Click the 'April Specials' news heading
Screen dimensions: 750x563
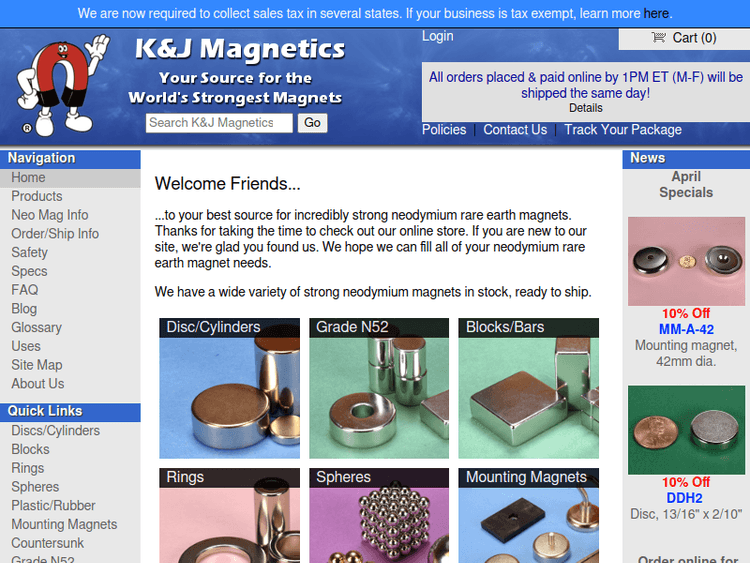(x=686, y=185)
